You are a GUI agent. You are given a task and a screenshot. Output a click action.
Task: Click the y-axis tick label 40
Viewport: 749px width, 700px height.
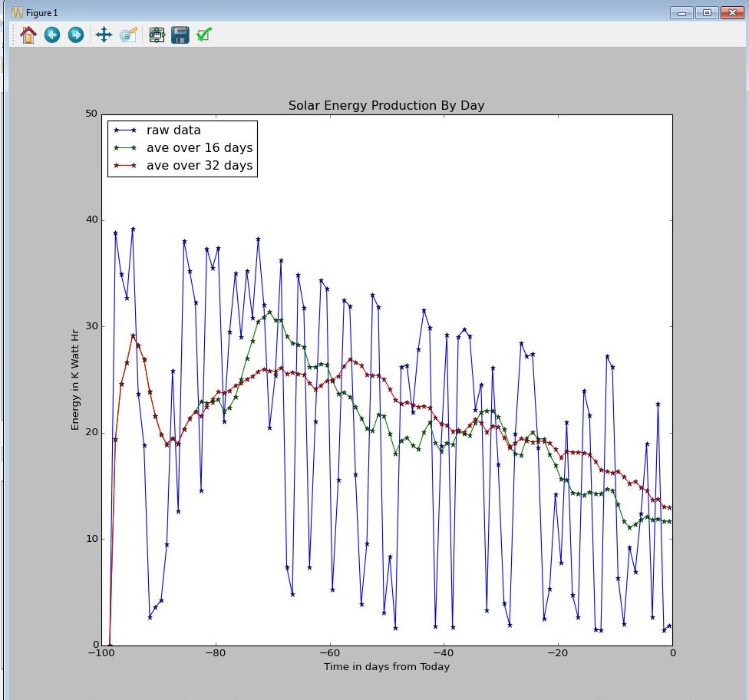click(x=91, y=220)
